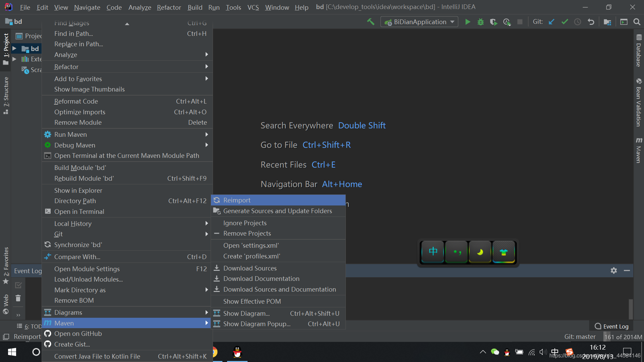
Task: Click the Git update project arrow icon
Action: [x=551, y=22]
